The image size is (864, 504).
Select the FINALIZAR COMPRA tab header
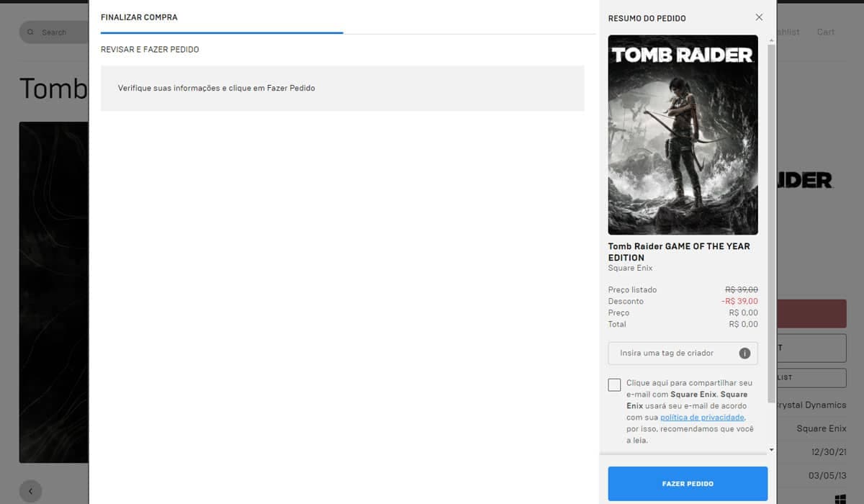[139, 17]
